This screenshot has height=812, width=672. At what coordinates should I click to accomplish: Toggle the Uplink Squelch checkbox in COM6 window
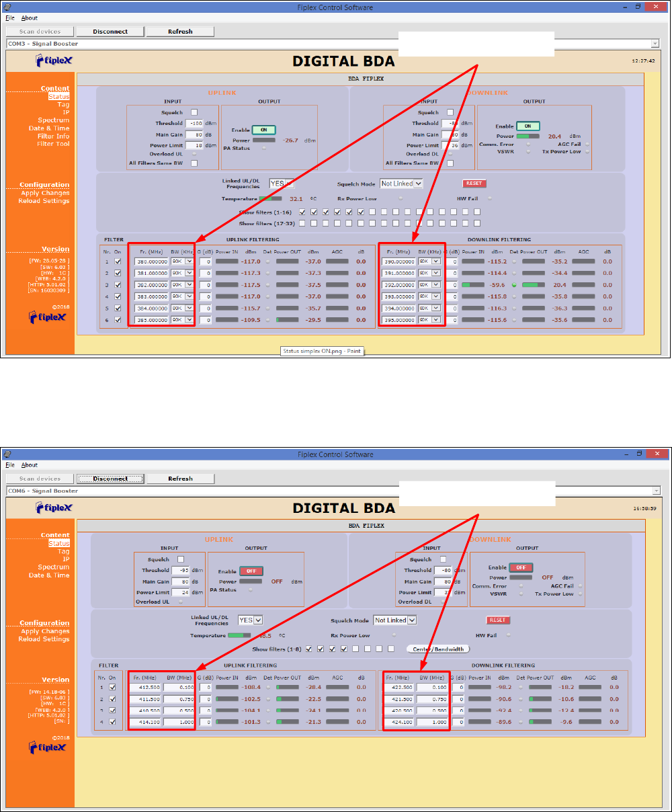180,559
